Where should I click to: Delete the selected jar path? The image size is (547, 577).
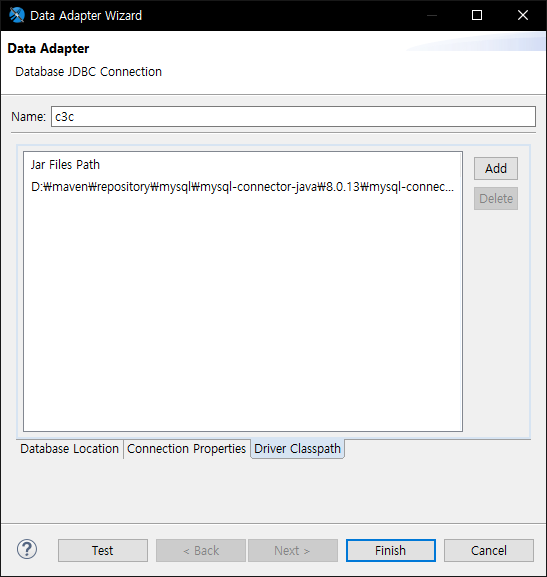(495, 199)
